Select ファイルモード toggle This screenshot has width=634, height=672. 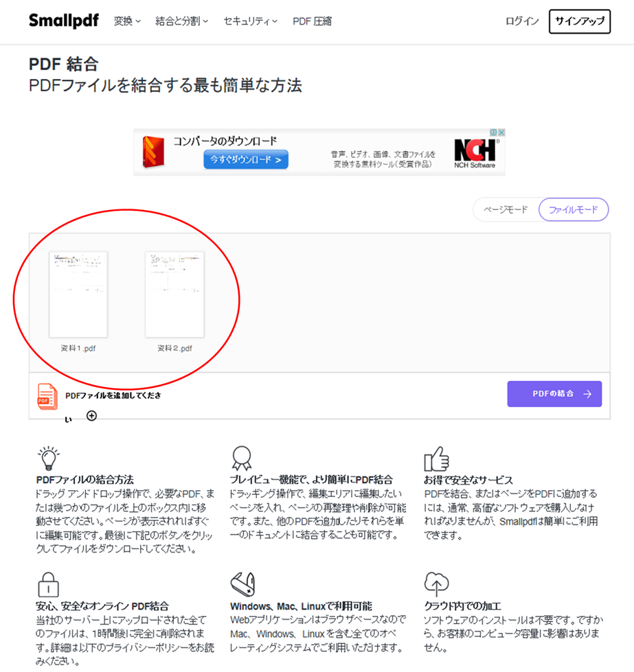[573, 209]
